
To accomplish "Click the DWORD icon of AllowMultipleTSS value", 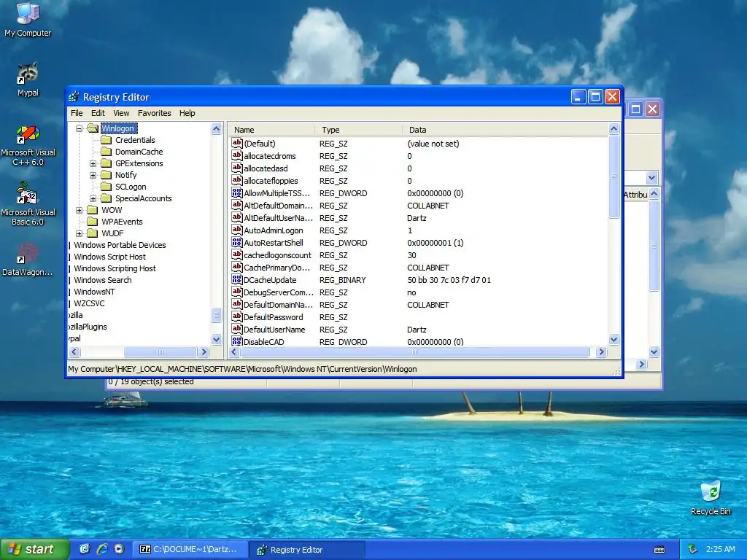I will click(237, 192).
